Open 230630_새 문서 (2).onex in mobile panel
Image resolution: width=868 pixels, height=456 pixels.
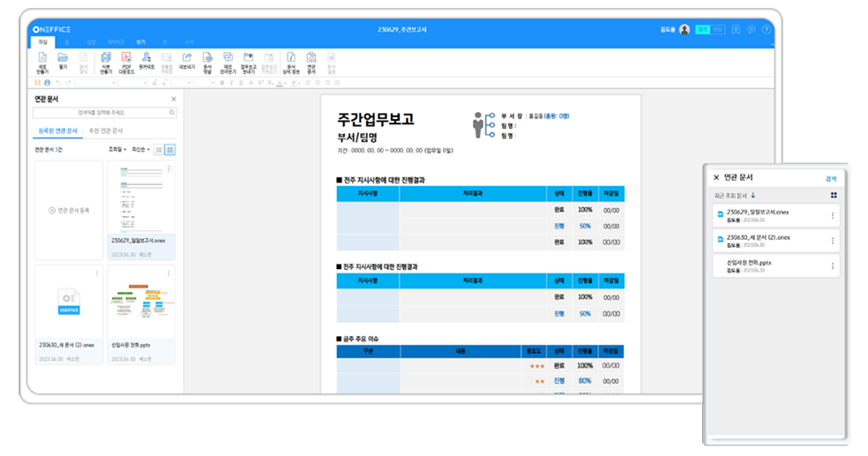tap(776, 241)
